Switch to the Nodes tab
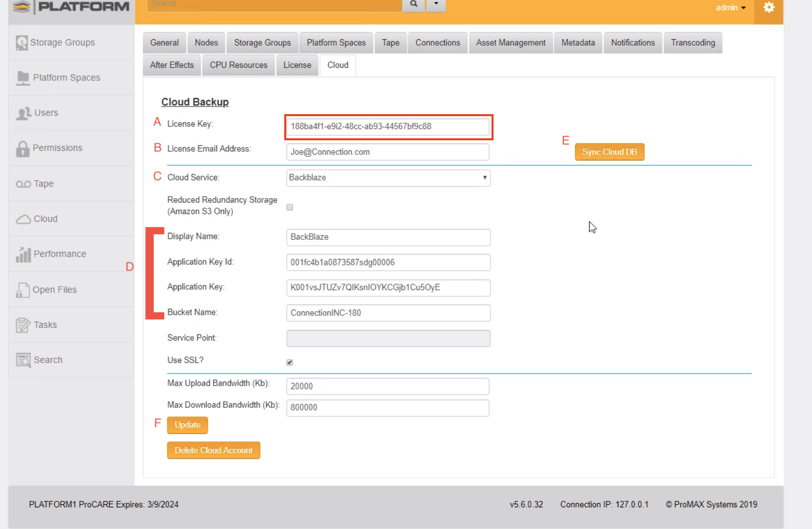Screen dimensions: 812x529 tap(206, 43)
